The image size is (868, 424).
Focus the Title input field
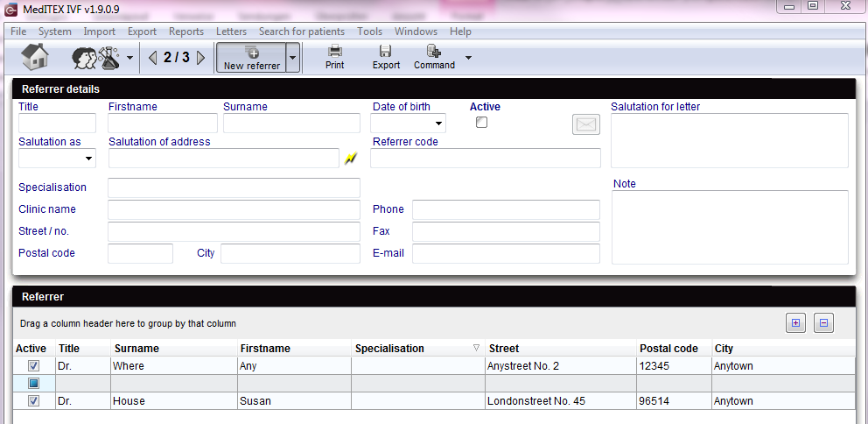[57, 123]
